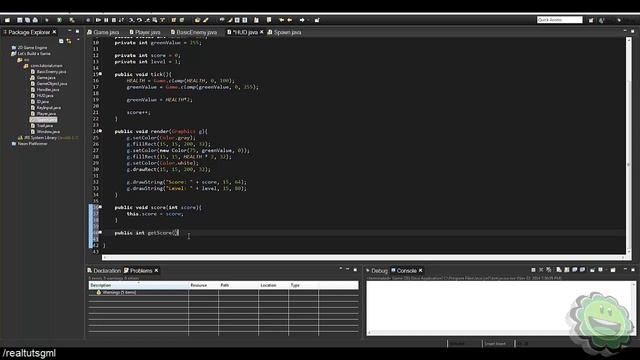Click the Step Return debug icon
640x360 pixels.
point(147,20)
